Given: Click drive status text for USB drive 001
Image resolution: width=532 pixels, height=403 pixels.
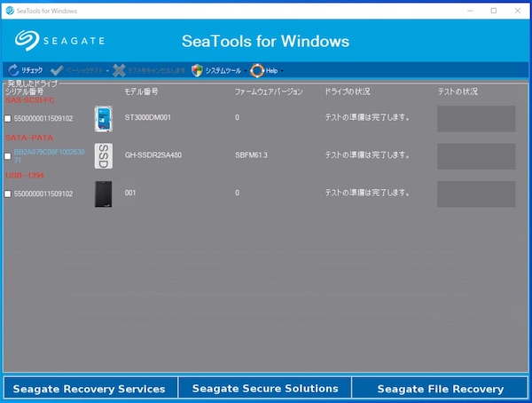Looking at the screenshot, I should tap(367, 193).
